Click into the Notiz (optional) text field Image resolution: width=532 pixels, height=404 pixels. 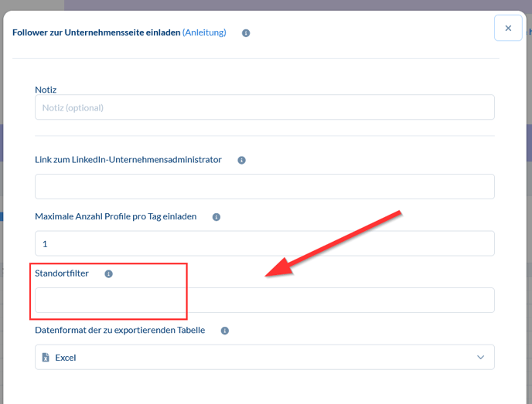coord(264,107)
